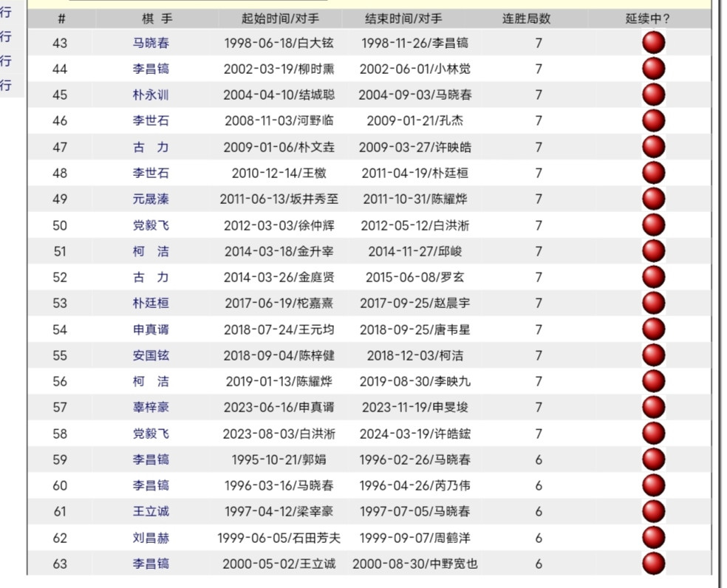Viewport: 727px width, 588px height.
Task: Click red status ball in row 60
Action: 654,485
